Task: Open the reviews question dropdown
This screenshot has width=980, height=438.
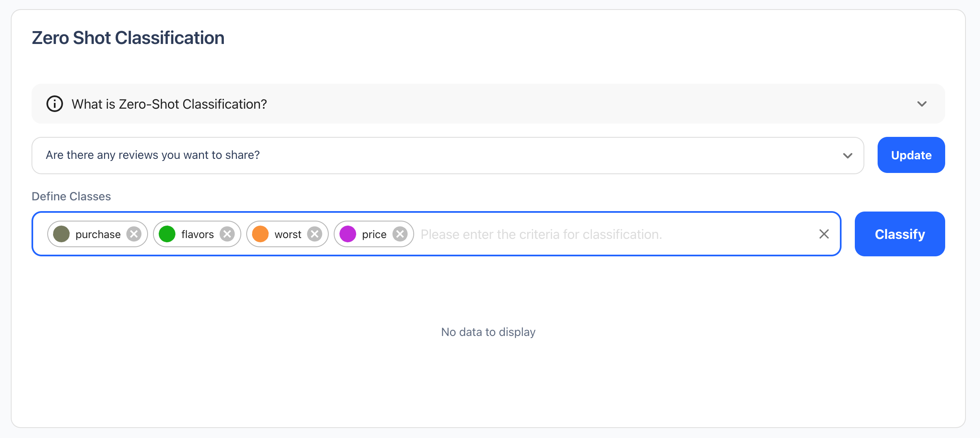Action: point(448,155)
